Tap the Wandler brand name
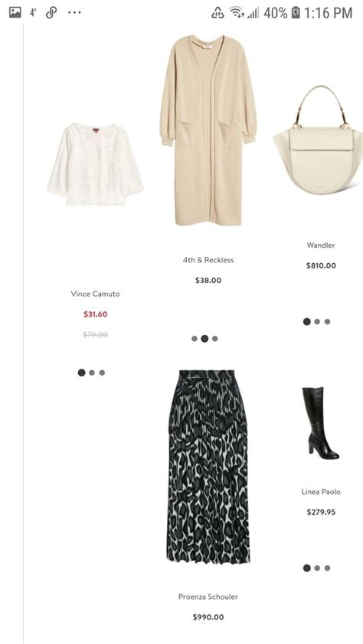 coord(321,246)
